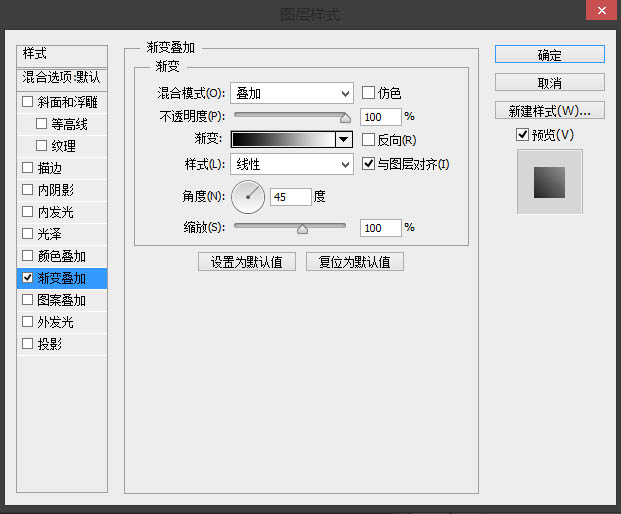Viewport: 621px width, 514px height.
Task: Click the 不透明度 slider handle
Action: 345,118
